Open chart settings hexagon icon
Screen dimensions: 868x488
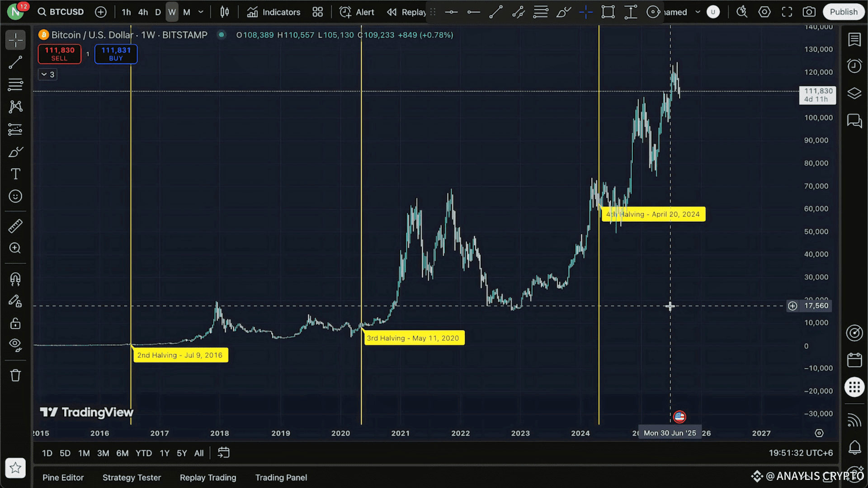click(764, 12)
